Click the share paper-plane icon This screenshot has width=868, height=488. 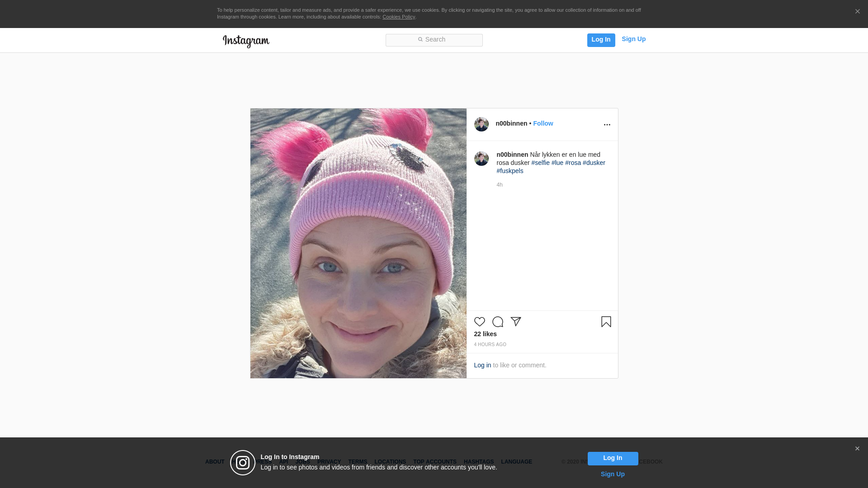(x=516, y=321)
